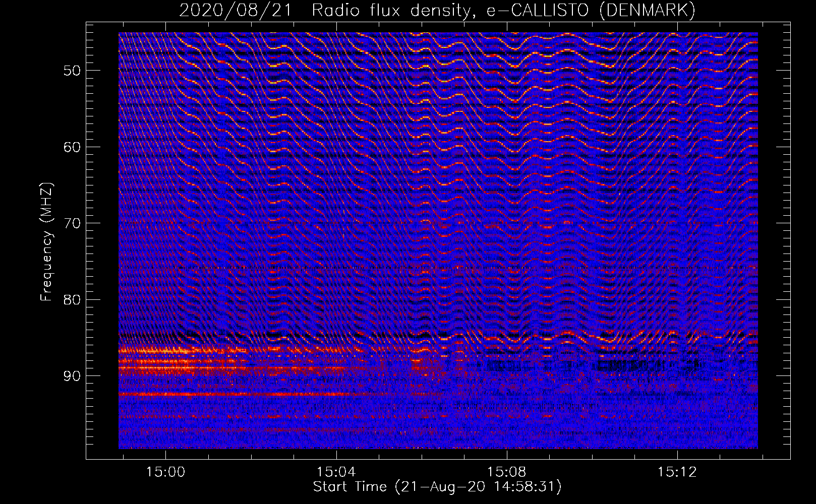The image size is (816, 504).
Task: Click the 80 frequency tick label
Action: [72, 299]
